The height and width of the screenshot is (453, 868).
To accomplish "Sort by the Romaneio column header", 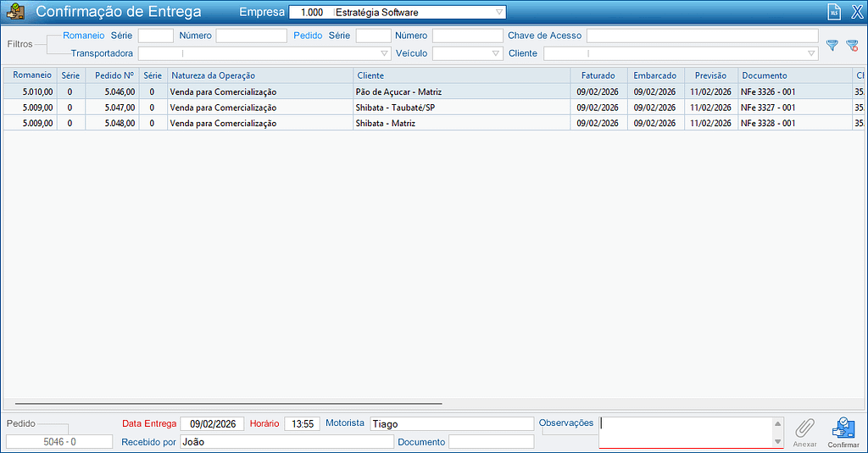I will pos(32,75).
